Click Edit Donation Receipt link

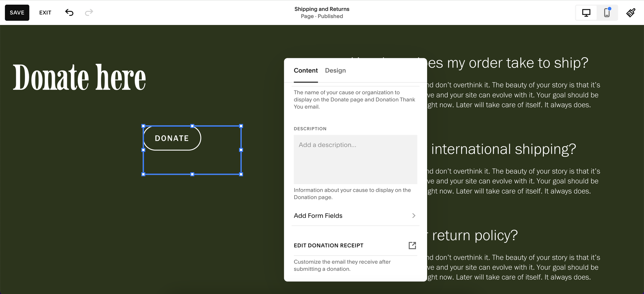click(328, 245)
